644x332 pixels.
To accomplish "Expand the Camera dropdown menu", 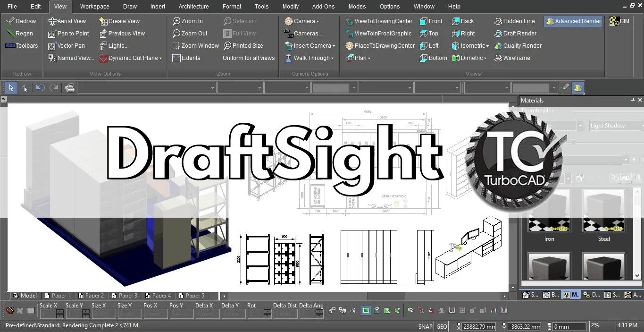I will click(x=318, y=21).
